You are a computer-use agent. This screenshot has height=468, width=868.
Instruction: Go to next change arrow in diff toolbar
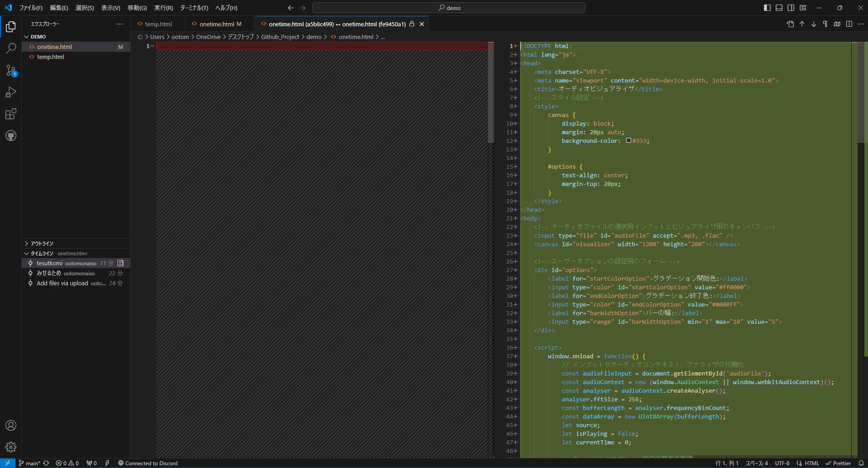click(814, 24)
